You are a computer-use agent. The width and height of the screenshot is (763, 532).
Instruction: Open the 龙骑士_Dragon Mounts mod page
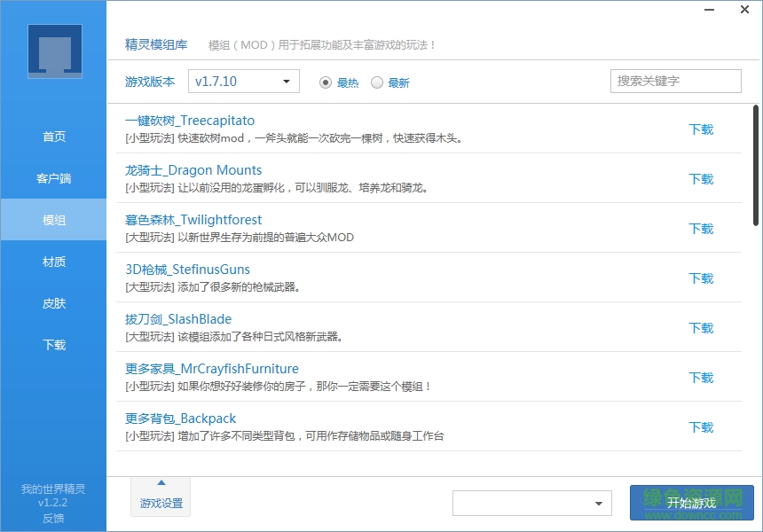click(193, 170)
